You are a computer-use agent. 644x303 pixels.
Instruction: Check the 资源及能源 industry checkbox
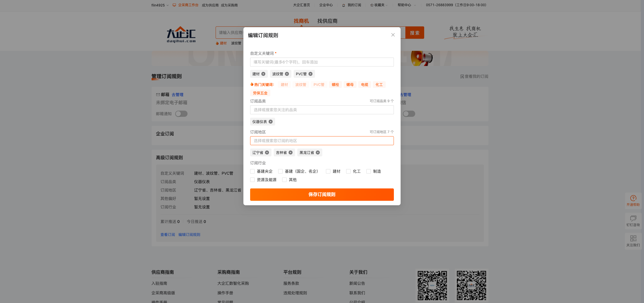click(x=252, y=180)
